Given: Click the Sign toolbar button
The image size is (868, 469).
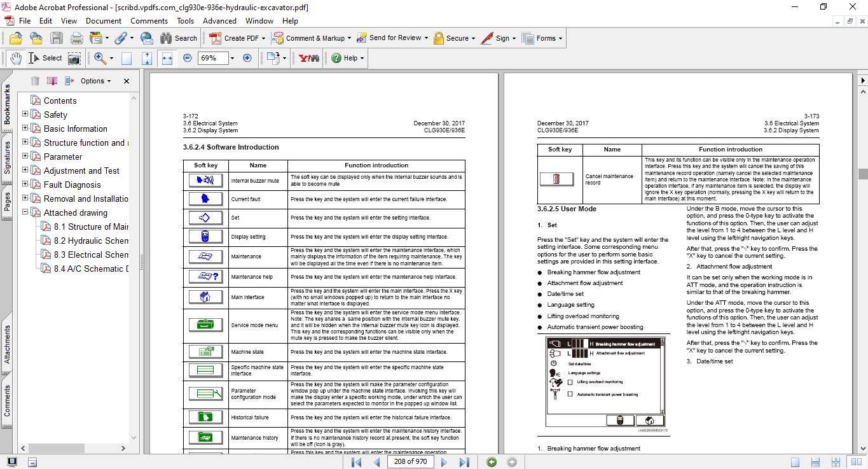Looking at the screenshot, I should [497, 38].
